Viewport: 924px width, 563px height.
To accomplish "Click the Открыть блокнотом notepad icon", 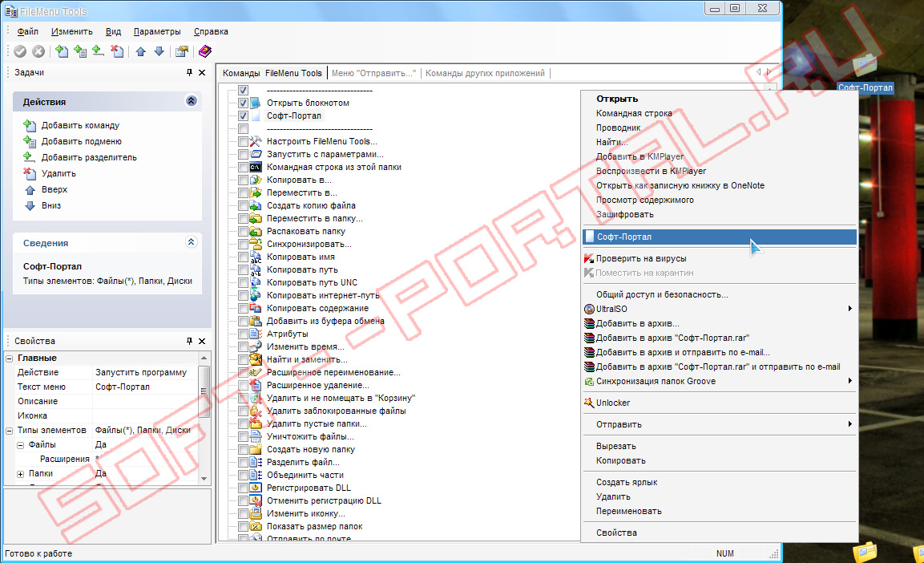I will click(255, 103).
